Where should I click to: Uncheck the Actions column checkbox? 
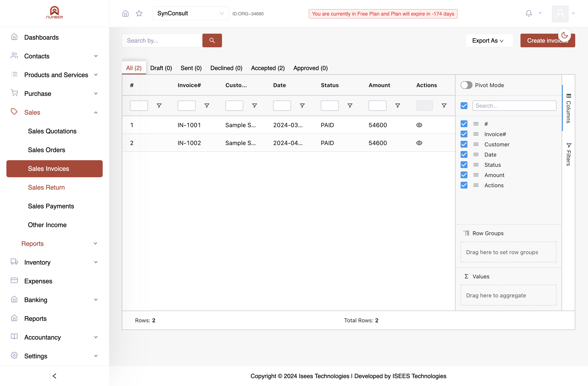click(x=464, y=185)
